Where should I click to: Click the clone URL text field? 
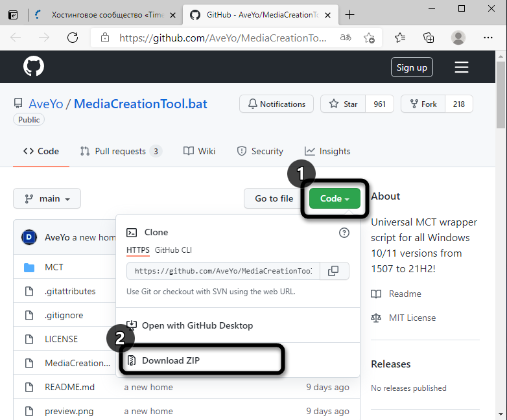click(x=223, y=271)
